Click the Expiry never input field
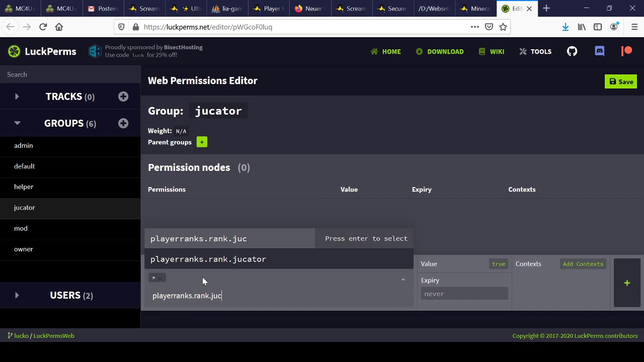644x362 pixels. (464, 294)
